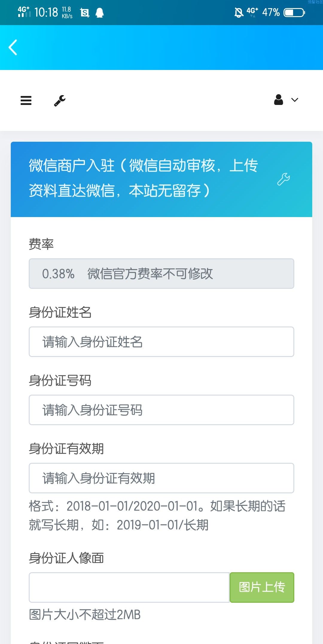Click the outline wrench in blue banner
323x644 pixels.
(284, 179)
